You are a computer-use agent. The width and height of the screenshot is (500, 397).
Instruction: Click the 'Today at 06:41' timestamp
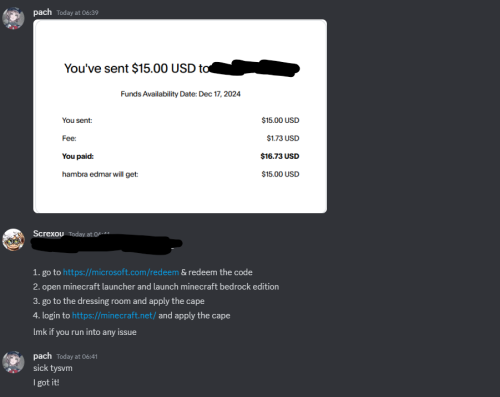77,357
